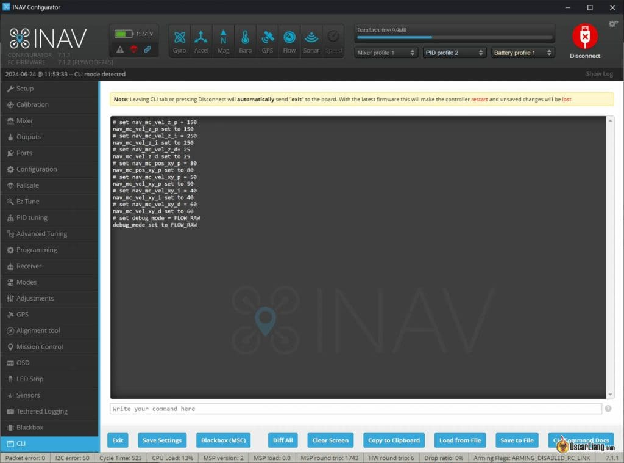Click Copy to Clipboard button
Image resolution: width=624 pixels, height=463 pixels.
[x=394, y=440]
